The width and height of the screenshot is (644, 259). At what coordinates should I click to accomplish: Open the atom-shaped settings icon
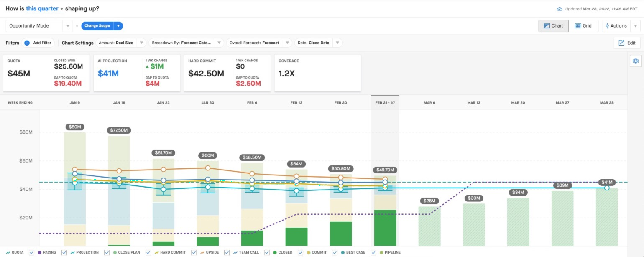pyautogui.click(x=636, y=61)
